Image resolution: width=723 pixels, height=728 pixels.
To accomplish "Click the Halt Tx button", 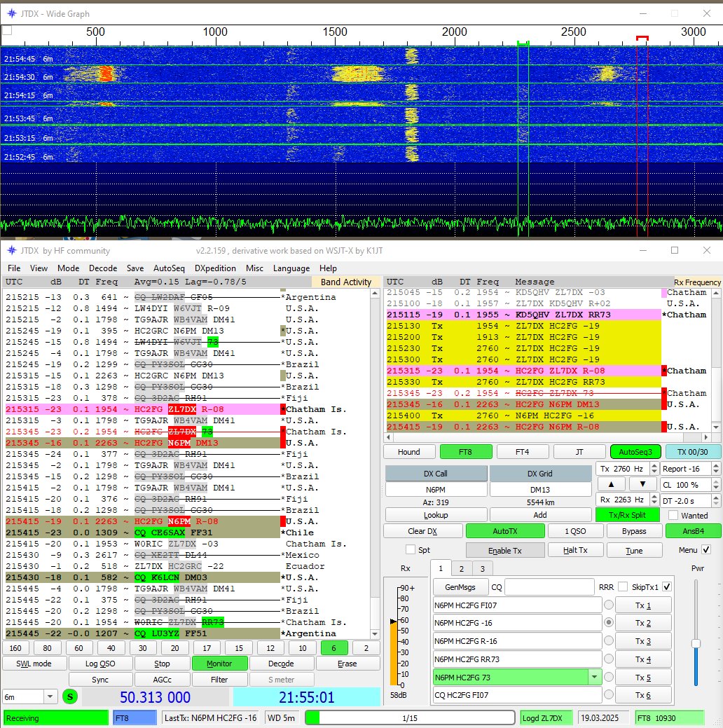I will [575, 550].
